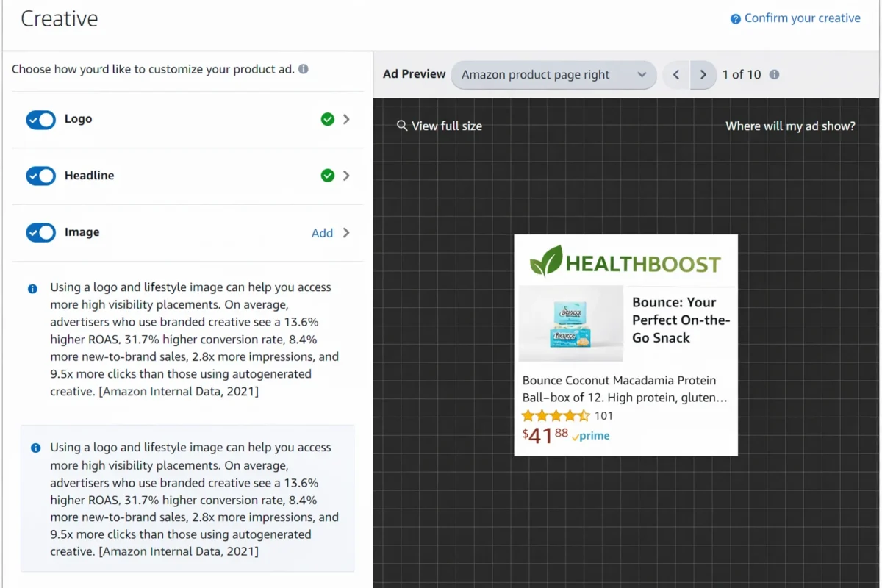Click the HealthBoost leaf logo in ad preview

(546, 261)
